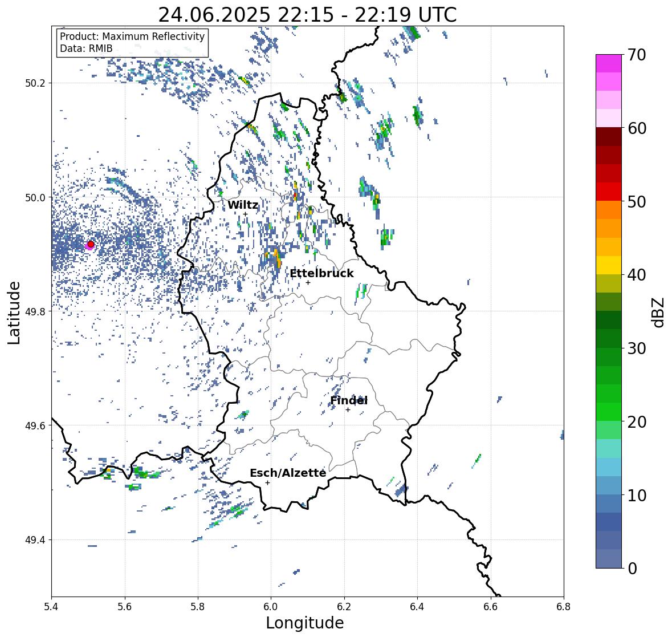Select the Wiltz station label
672x637 pixels.
pyautogui.click(x=243, y=205)
